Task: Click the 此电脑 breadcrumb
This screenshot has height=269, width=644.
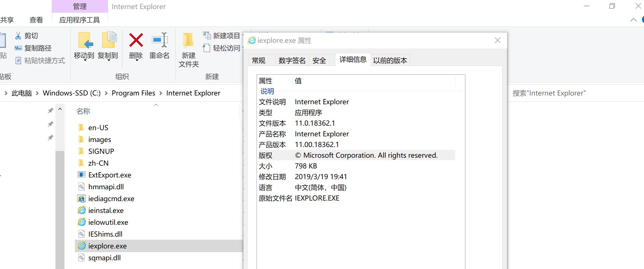Action: click(22, 93)
